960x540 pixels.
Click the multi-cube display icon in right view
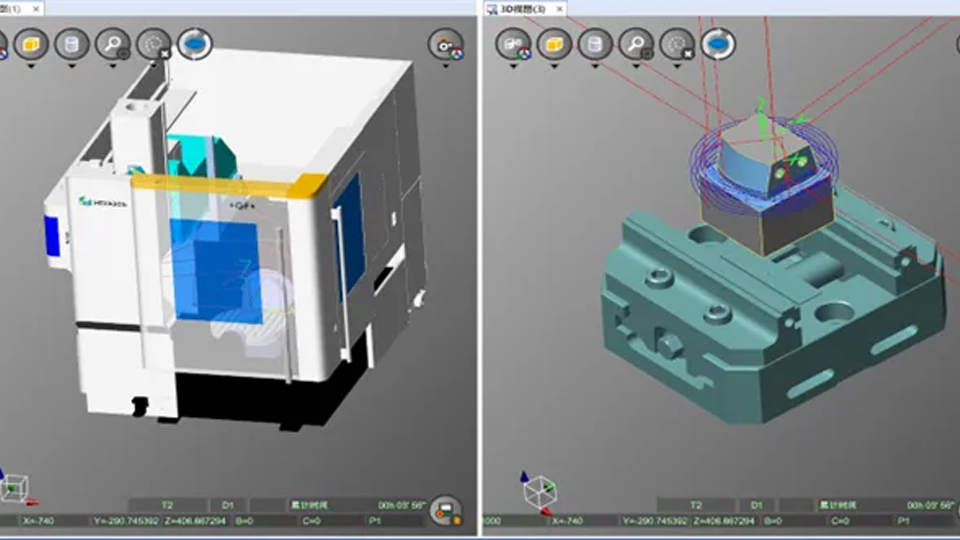[514, 44]
